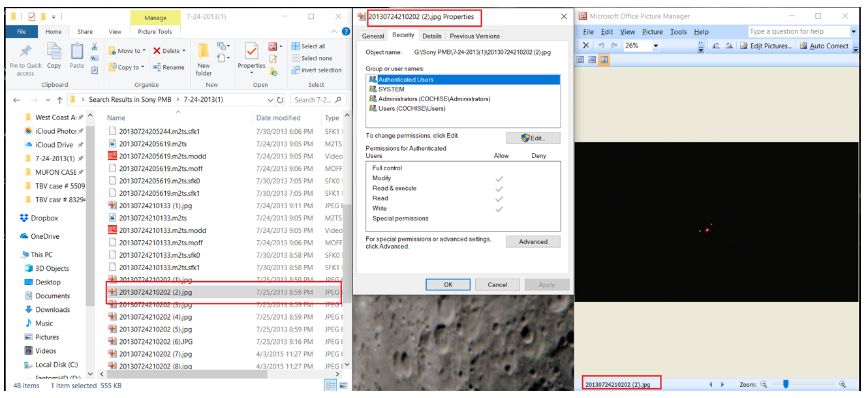Switch to Filmstrip view icon

pos(592,60)
